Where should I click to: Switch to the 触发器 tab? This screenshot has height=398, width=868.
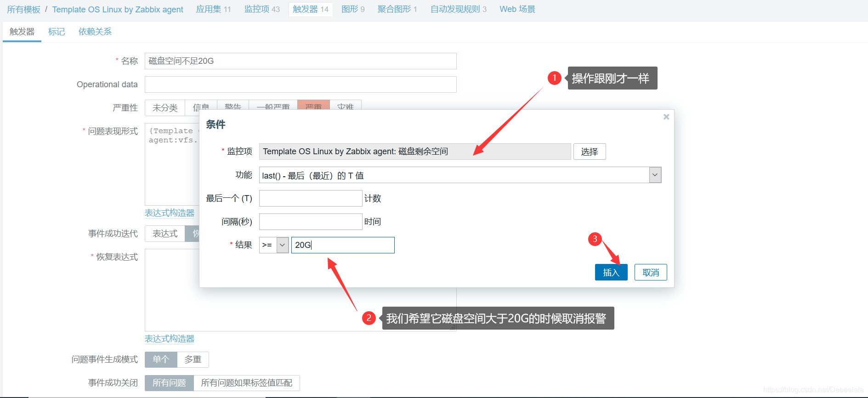tap(22, 32)
